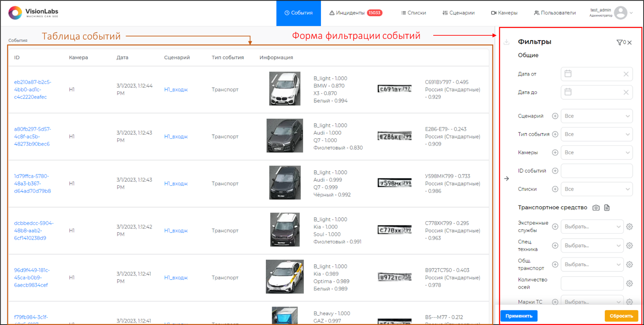Expand the Экстренные службы dropdown
The image size is (644, 325).
point(592,227)
